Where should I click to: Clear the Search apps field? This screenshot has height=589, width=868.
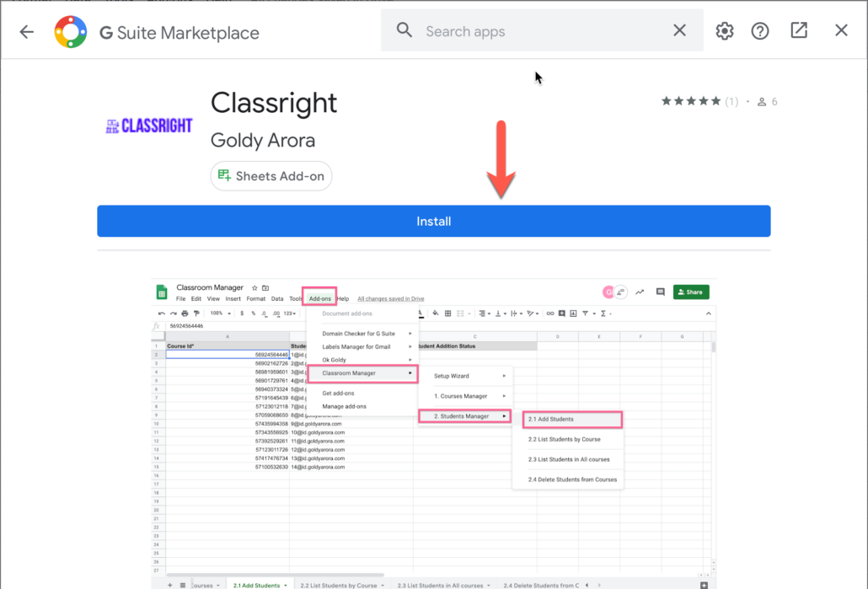coord(679,30)
